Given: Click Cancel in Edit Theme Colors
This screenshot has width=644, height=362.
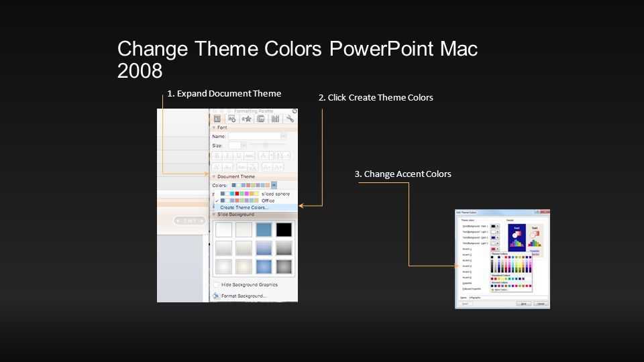Looking at the screenshot, I should [541, 304].
